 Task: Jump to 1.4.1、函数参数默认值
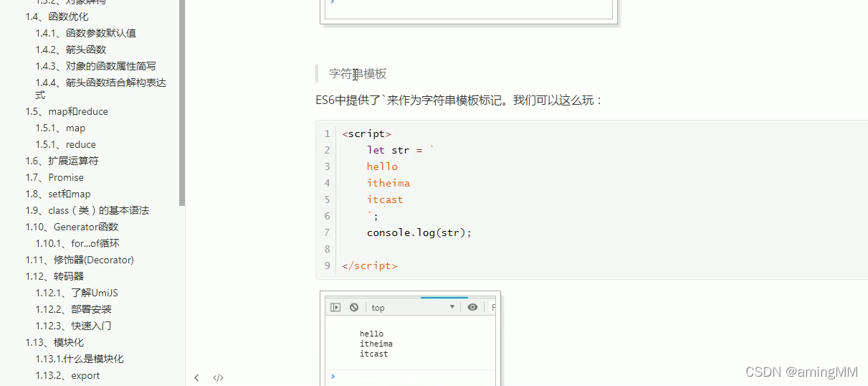click(86, 33)
